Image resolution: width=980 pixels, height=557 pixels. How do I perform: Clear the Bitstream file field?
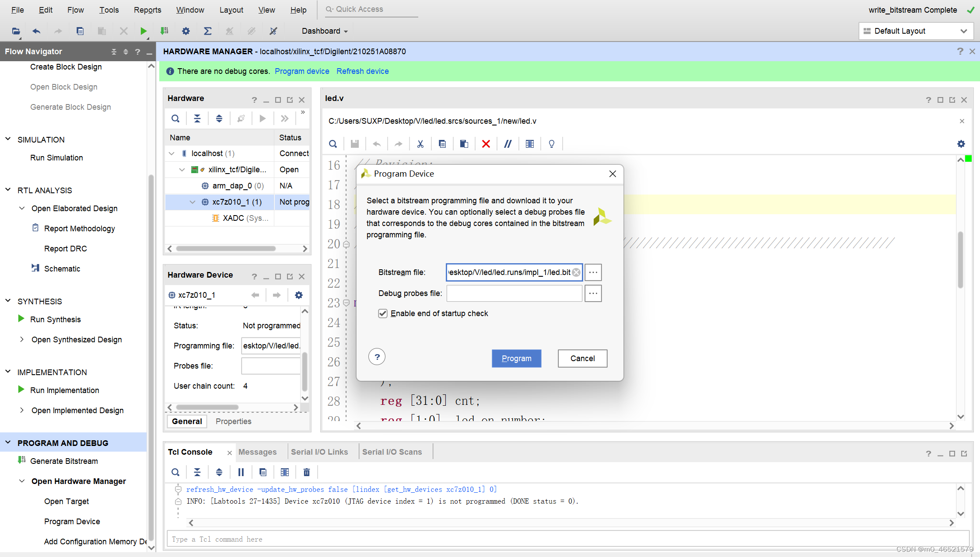[576, 272]
